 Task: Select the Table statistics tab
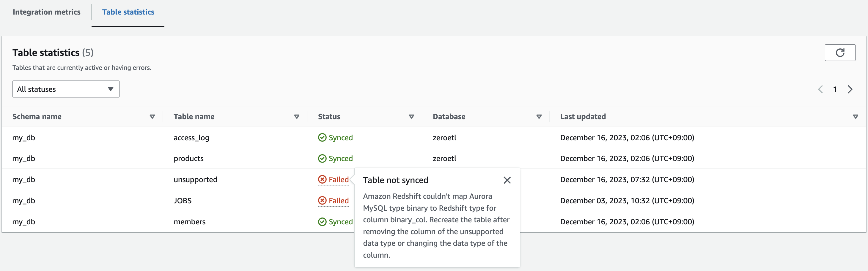click(128, 12)
